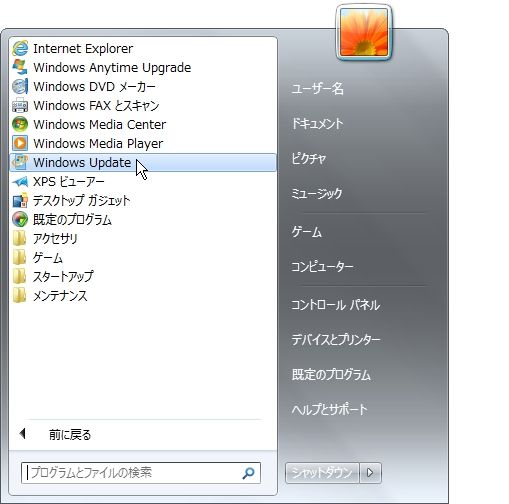509x504 pixels.
Task: Expand スタートアップ folder label
Action: [x=63, y=277]
